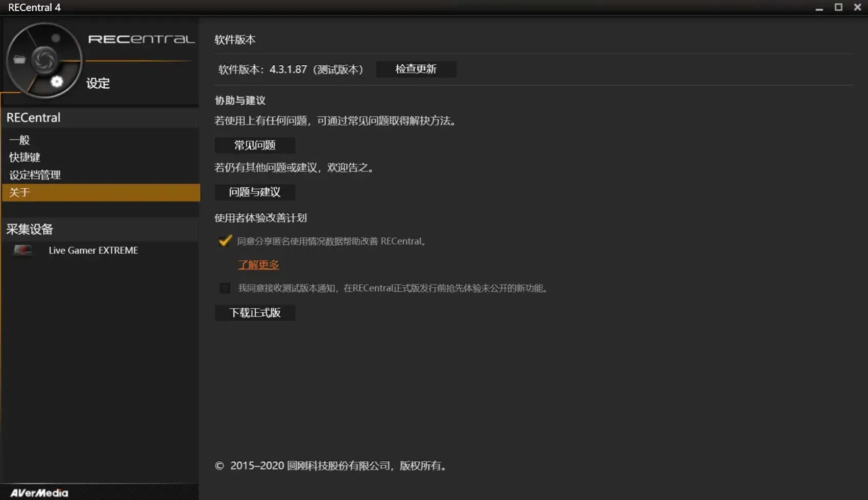
Task: Close the RECentral 4 window
Action: coord(857,7)
